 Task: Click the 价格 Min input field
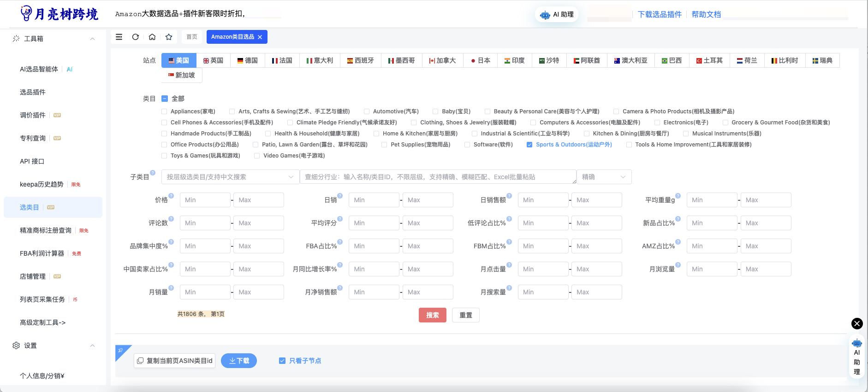(205, 200)
